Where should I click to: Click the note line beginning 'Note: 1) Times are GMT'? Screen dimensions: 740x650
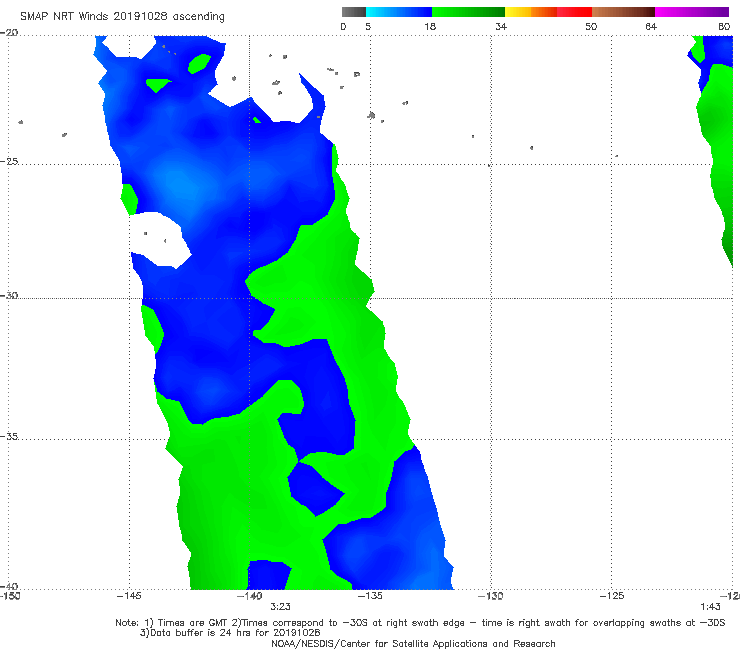pyautogui.click(x=420, y=623)
